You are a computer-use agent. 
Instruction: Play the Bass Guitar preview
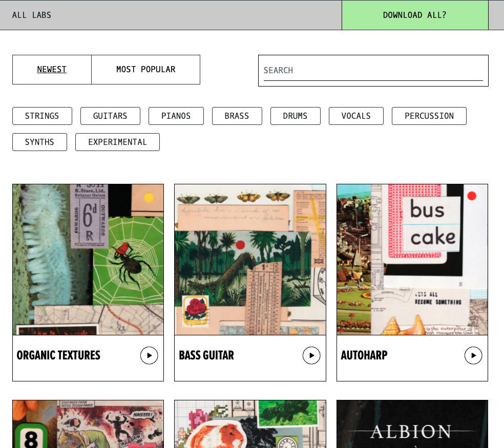tap(311, 355)
